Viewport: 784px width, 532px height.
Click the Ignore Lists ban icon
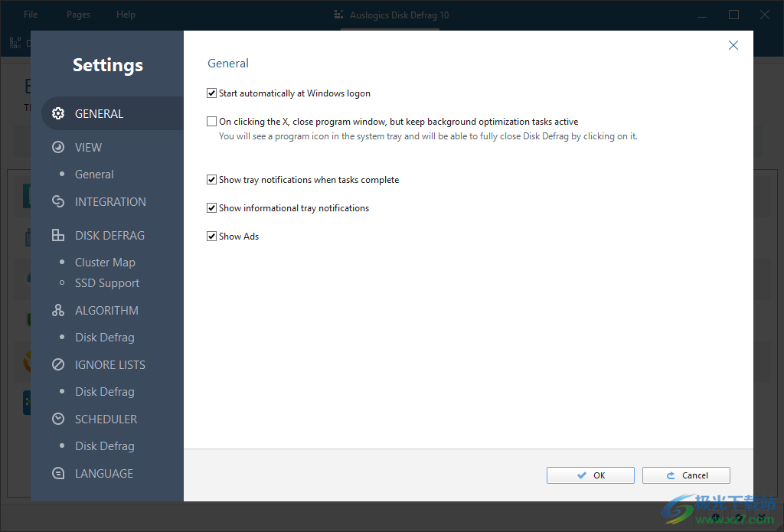click(x=58, y=364)
